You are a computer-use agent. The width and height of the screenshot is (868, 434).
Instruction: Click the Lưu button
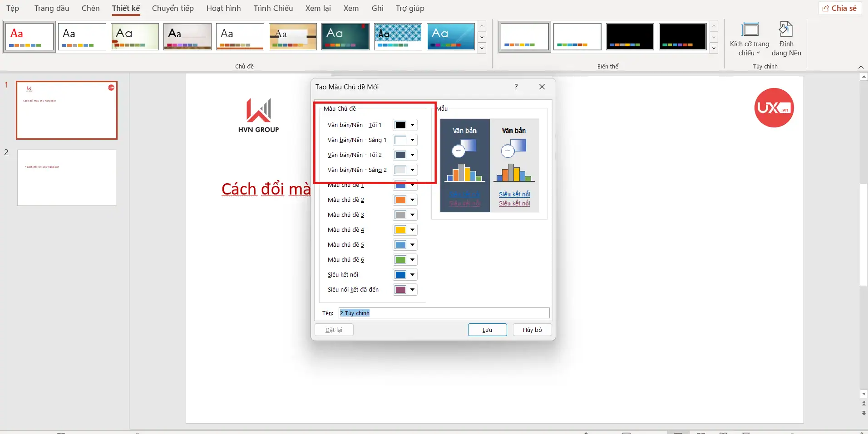[x=486, y=330]
